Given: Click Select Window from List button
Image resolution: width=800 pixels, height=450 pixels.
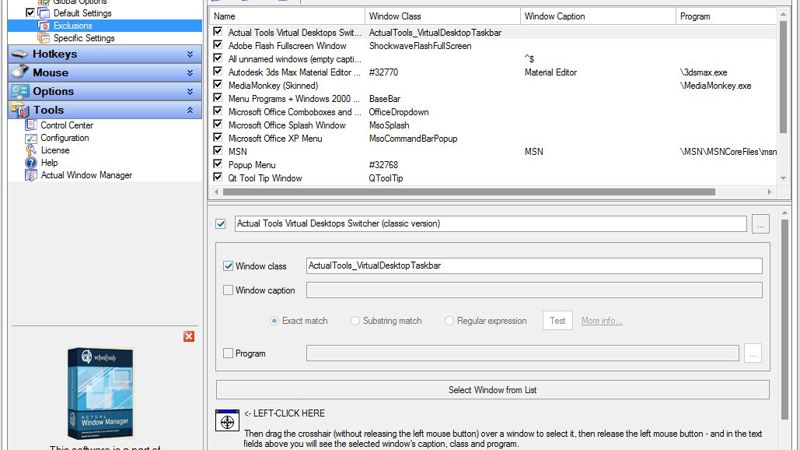Looking at the screenshot, I should pos(492,390).
